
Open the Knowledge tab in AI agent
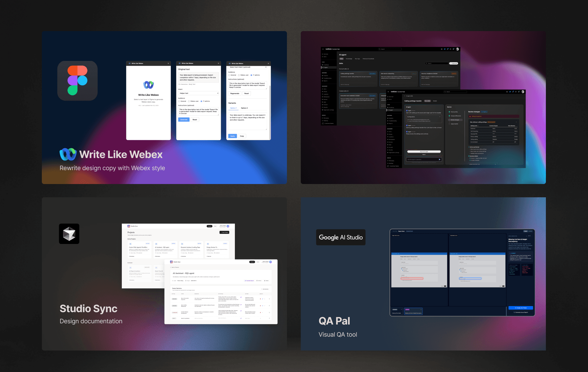coord(349,59)
